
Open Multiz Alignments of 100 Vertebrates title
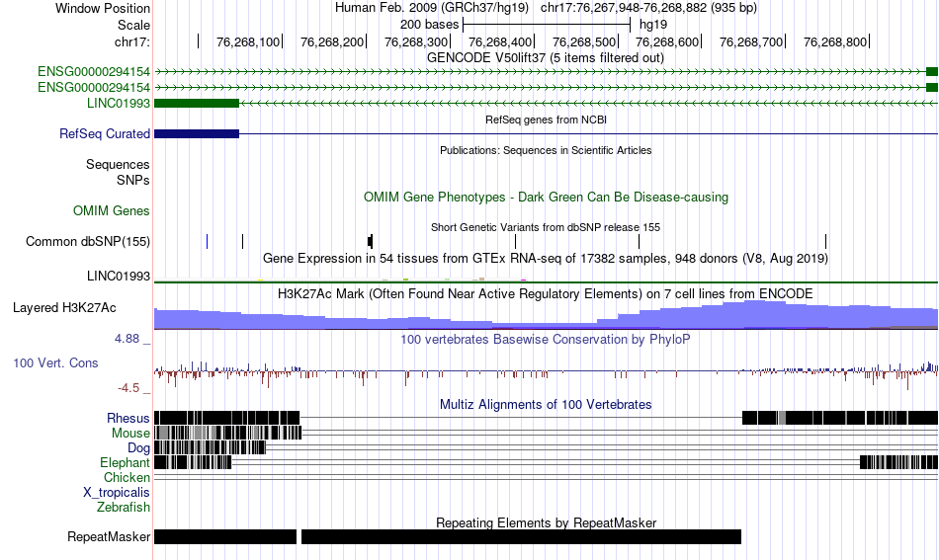point(546,405)
